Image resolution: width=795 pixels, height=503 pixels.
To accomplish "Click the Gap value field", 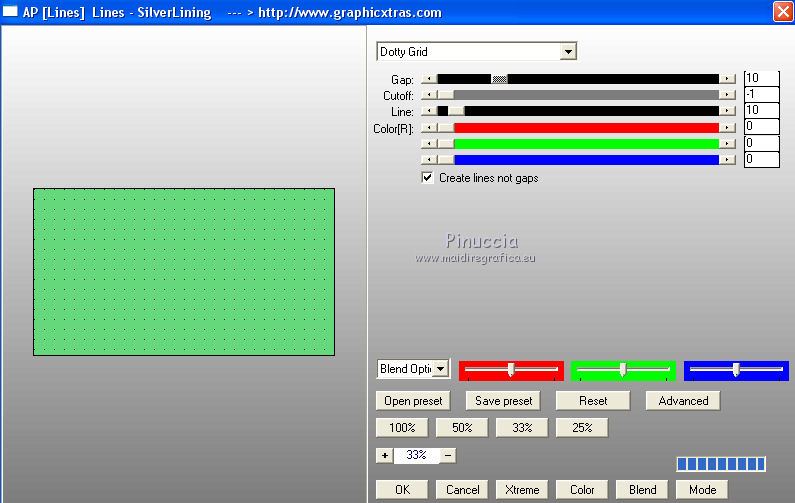I will [762, 78].
